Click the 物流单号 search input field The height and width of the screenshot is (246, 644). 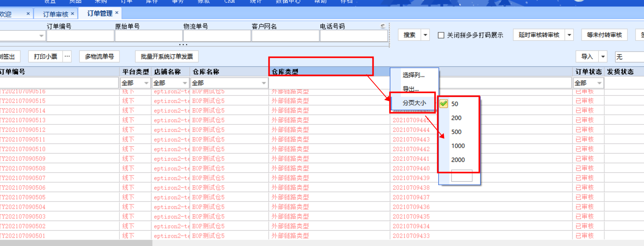pos(217,36)
